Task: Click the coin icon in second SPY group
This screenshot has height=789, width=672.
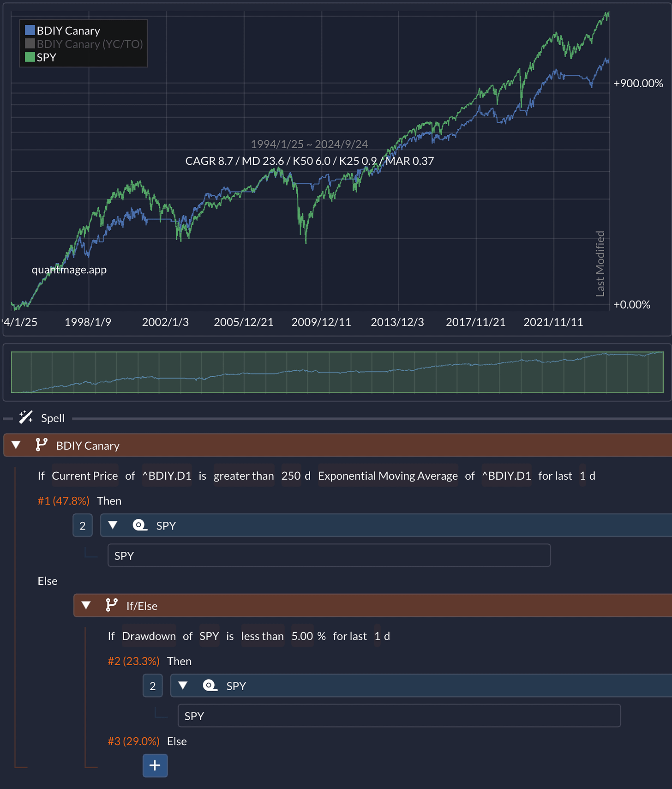Action: click(x=210, y=686)
